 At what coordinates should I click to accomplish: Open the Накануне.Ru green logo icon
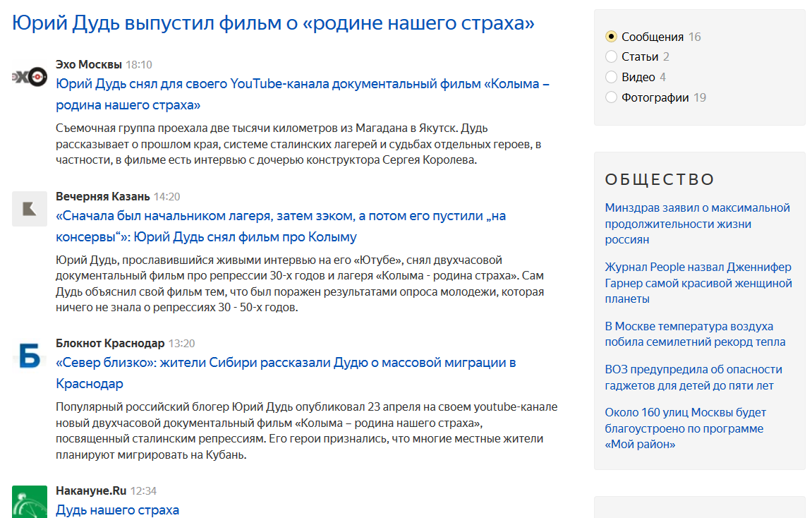(30, 502)
